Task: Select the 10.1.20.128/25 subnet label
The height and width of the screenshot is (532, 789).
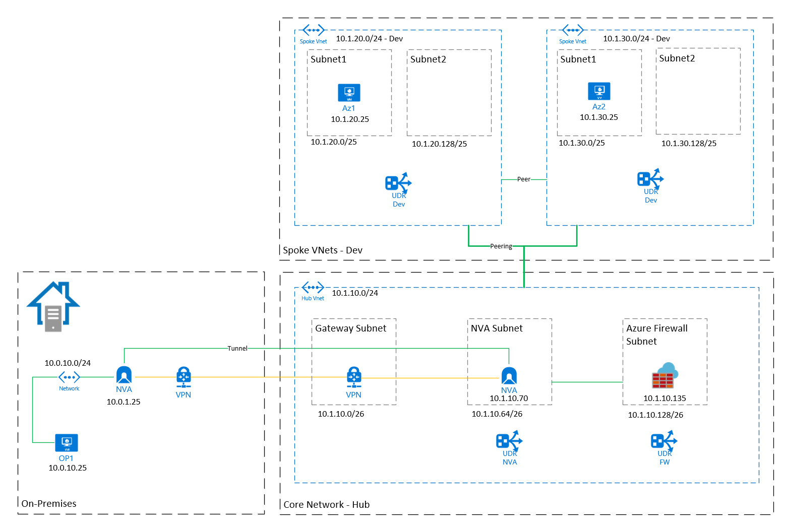Action: tap(440, 144)
